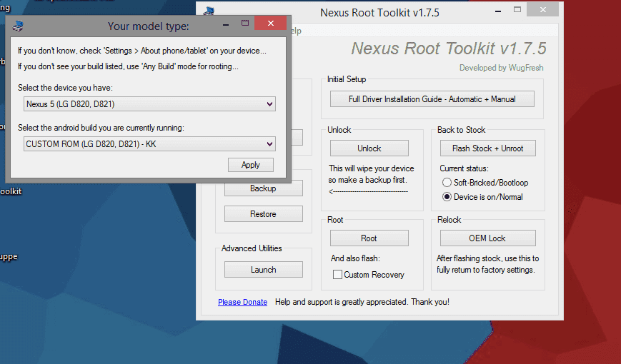Click the Unlock button
The height and width of the screenshot is (364, 621).
click(369, 148)
